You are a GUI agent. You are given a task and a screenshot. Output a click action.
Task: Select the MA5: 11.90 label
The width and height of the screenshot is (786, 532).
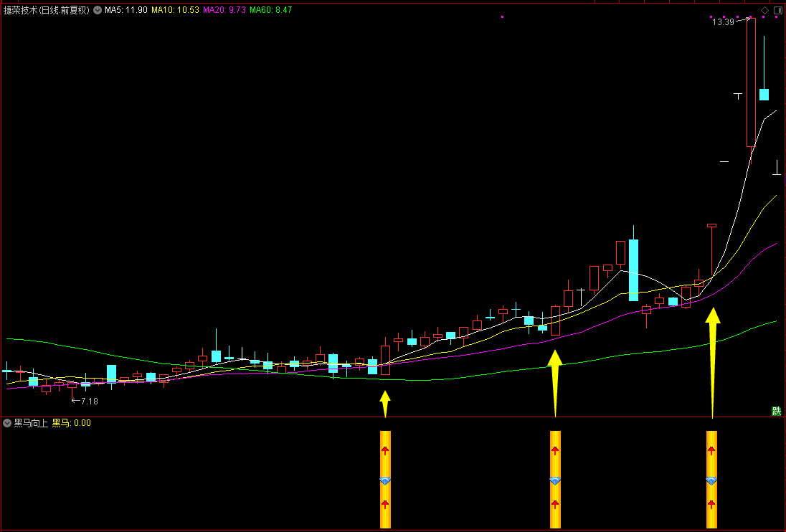(126, 10)
